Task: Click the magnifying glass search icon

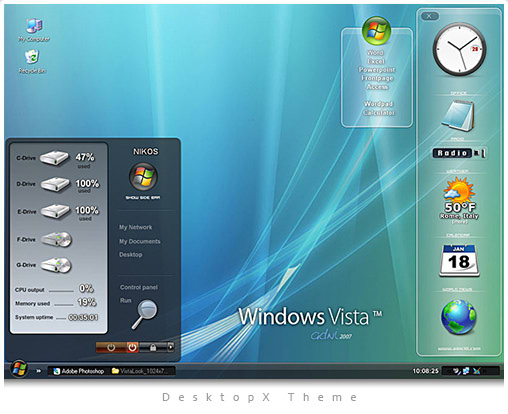Action: coord(144,314)
